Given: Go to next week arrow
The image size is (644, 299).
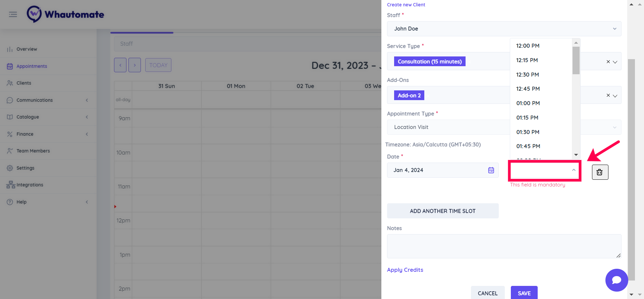Looking at the screenshot, I should (135, 65).
